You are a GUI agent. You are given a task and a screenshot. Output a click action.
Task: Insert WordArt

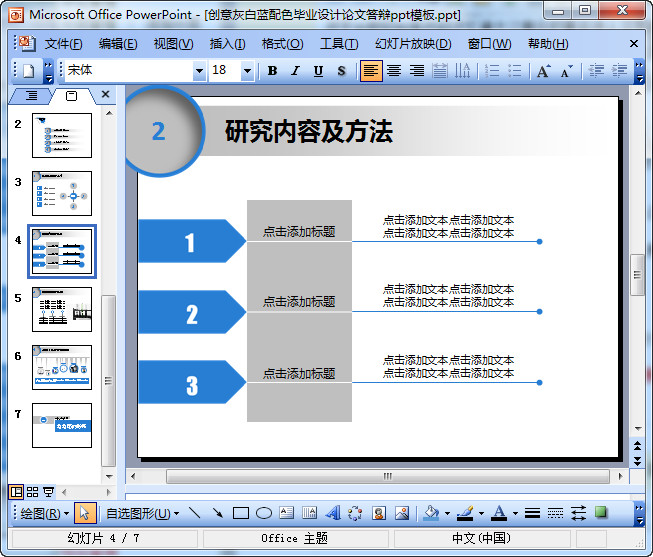332,513
